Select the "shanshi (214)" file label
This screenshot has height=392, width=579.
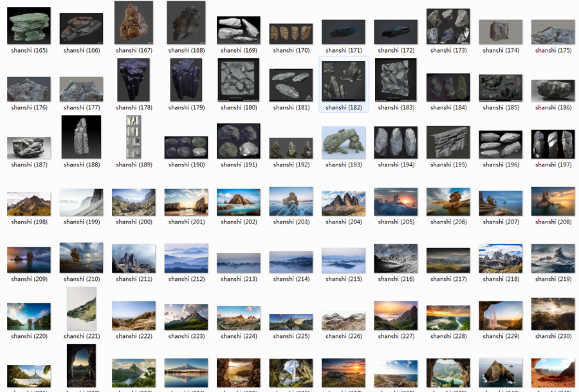291,279
